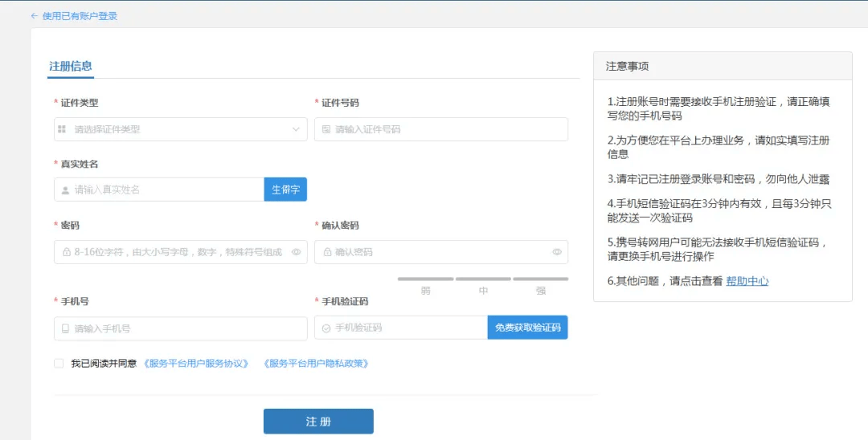
Task: Click the back arrow beside 使用已有账户登录
Action: click(x=34, y=16)
